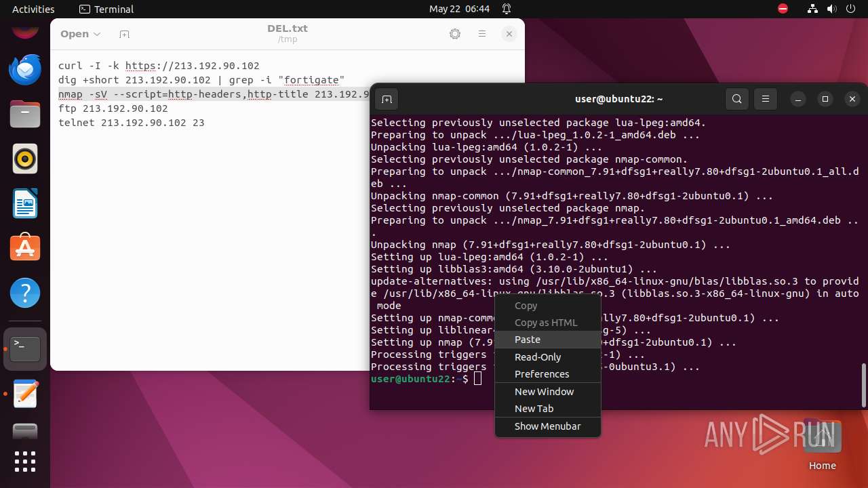Select New Tab in context menu
Image resolution: width=868 pixels, height=488 pixels.
click(x=548, y=409)
